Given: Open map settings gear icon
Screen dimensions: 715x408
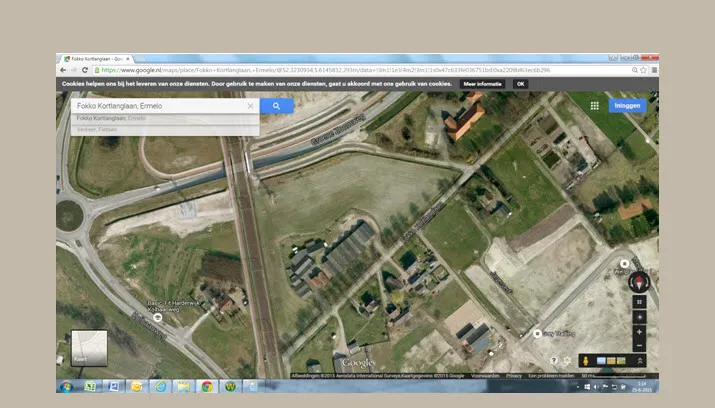Looking at the screenshot, I should click(568, 360).
